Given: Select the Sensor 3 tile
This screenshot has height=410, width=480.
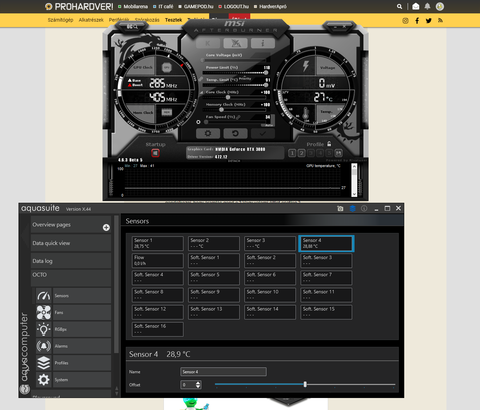Looking at the screenshot, I should (270, 243).
